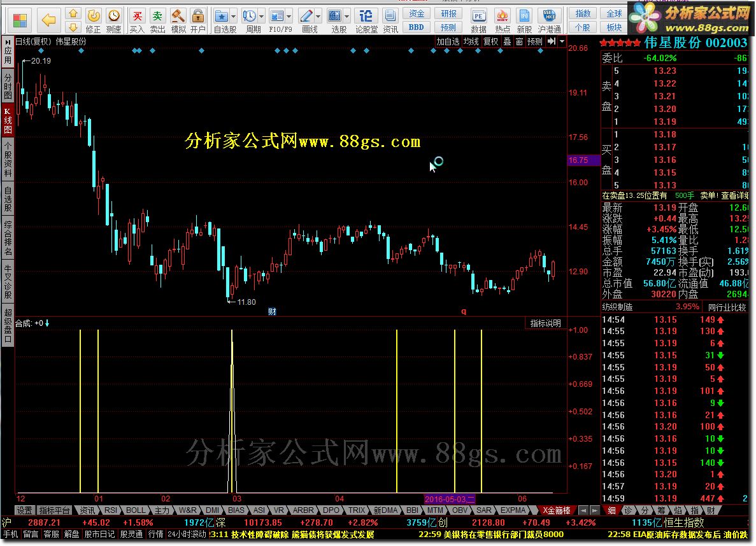
Task: Click the down arrow in the toolbar
Action: pyautogui.click(x=73, y=27)
